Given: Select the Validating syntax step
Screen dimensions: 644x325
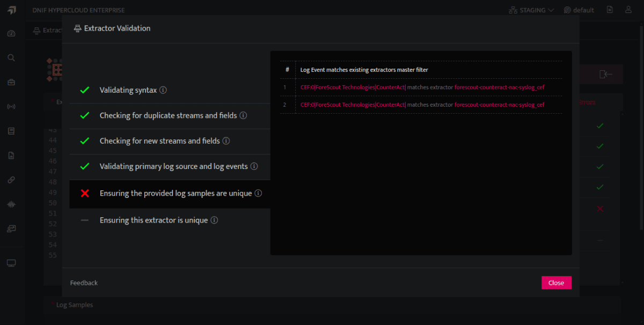Looking at the screenshot, I should (x=170, y=90).
